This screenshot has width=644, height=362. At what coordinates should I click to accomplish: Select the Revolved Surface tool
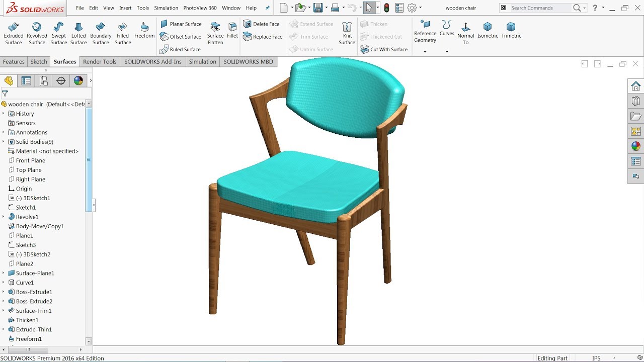coord(37,33)
